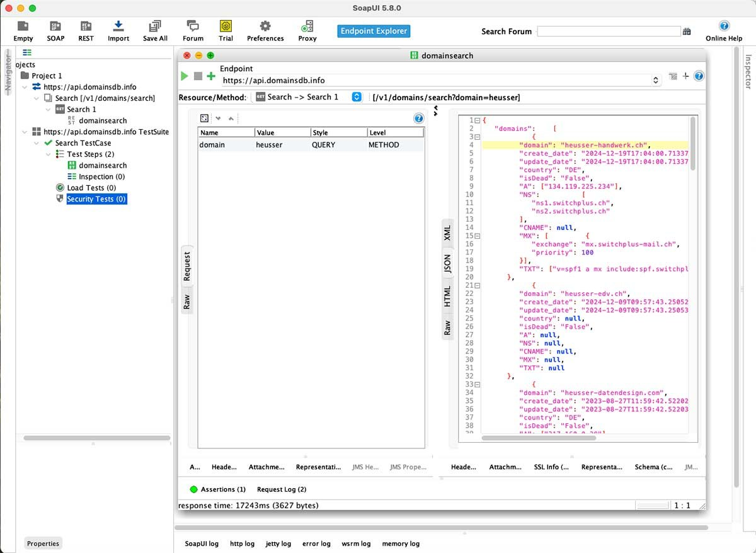
Task: Click the Proxy toolbar icon
Action: point(307,26)
